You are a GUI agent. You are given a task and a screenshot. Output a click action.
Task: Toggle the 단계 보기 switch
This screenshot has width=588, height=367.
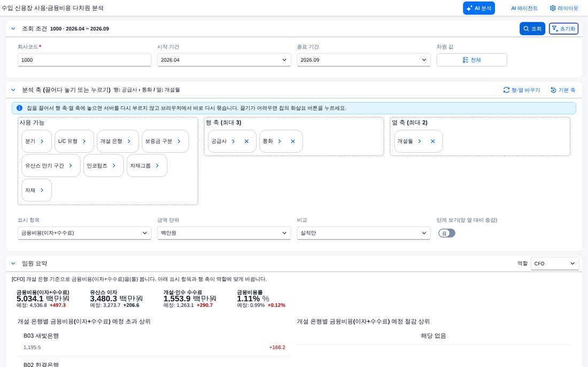(447, 233)
